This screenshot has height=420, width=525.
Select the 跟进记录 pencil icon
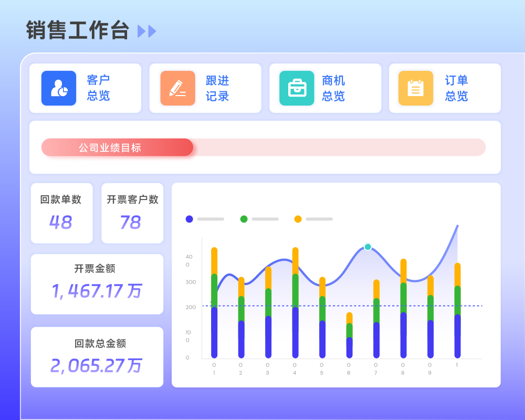(x=177, y=88)
